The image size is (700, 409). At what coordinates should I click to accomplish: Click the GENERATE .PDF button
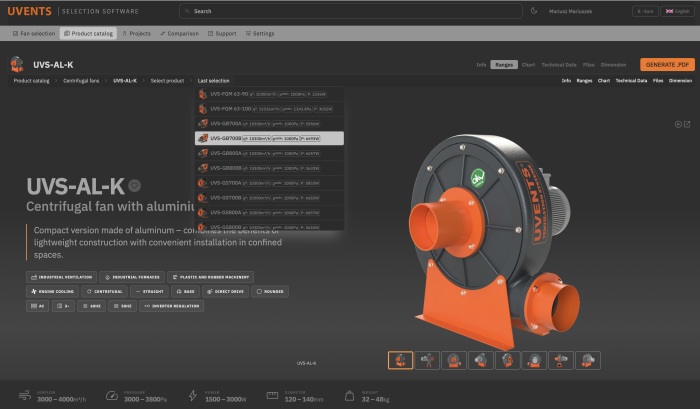tap(667, 65)
